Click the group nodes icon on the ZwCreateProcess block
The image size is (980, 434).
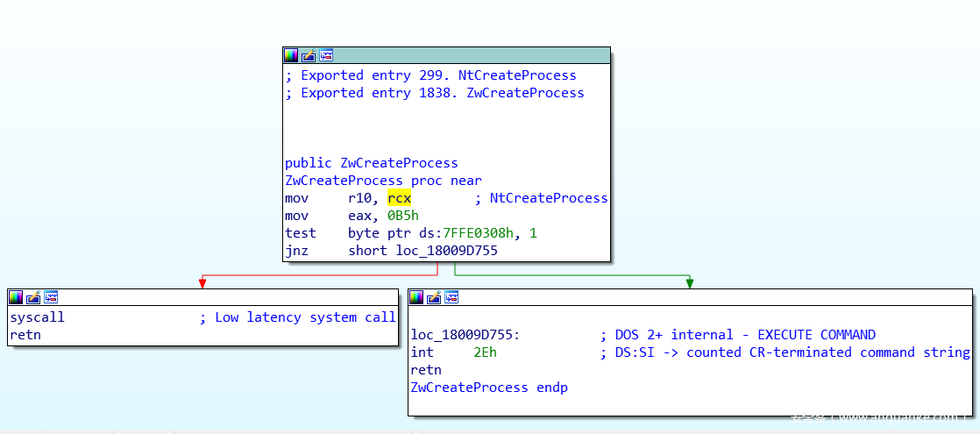326,55
